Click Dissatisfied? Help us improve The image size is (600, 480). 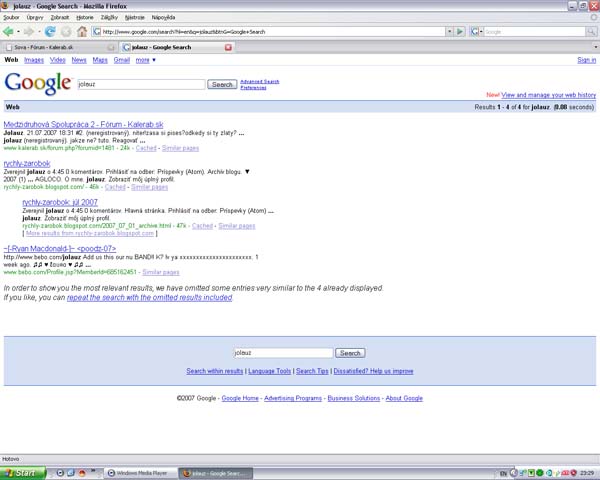coord(373,371)
